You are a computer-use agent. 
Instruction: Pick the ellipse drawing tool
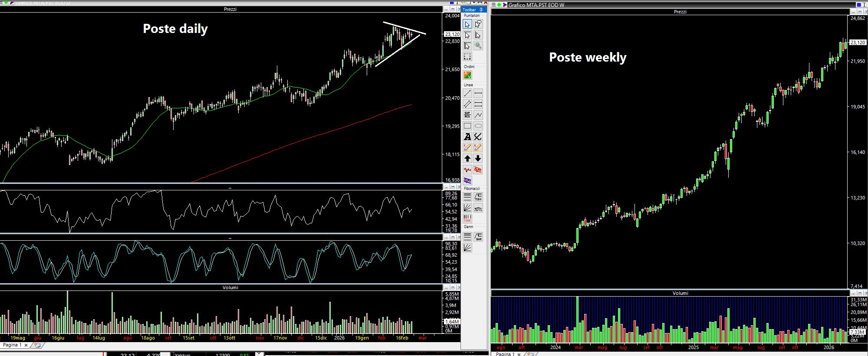pyautogui.click(x=478, y=126)
